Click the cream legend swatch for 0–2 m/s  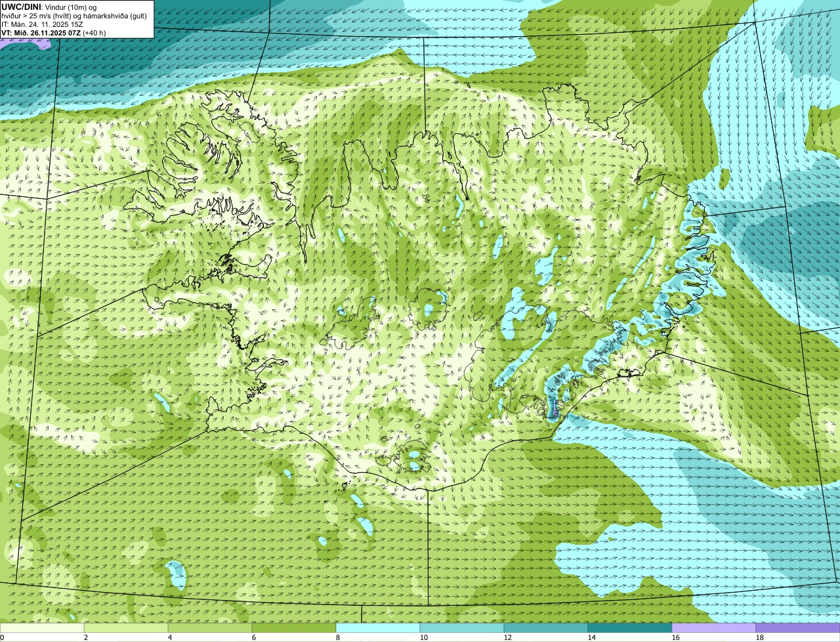[x=42, y=628]
